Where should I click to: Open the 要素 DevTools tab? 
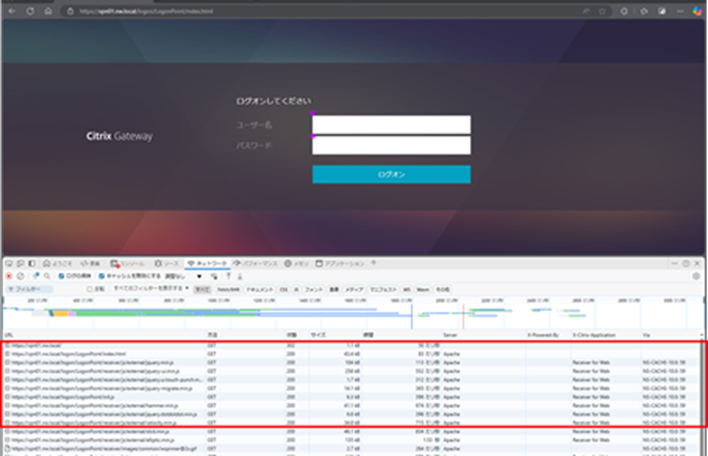(x=90, y=263)
